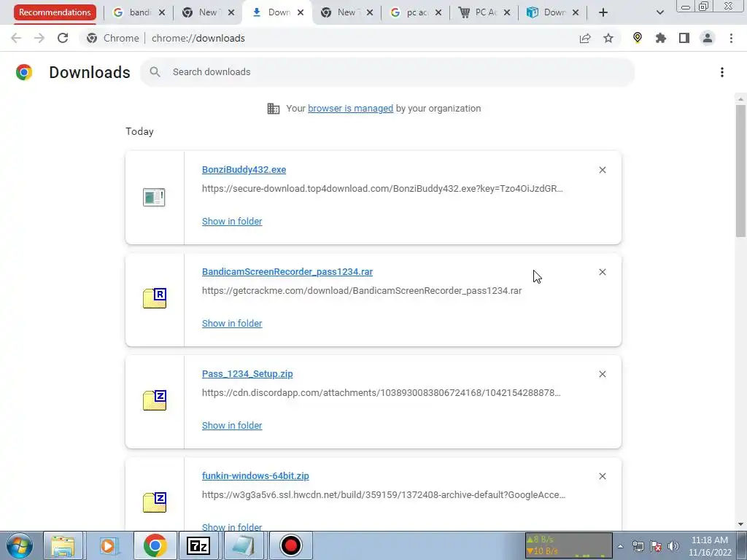Open the new tab plus button
This screenshot has width=747, height=560.
pyautogui.click(x=603, y=12)
